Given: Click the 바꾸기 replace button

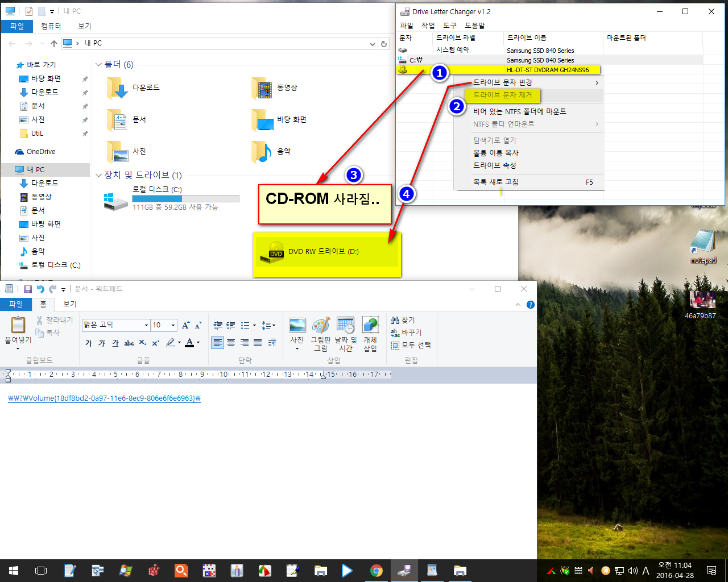Looking at the screenshot, I should 406,332.
